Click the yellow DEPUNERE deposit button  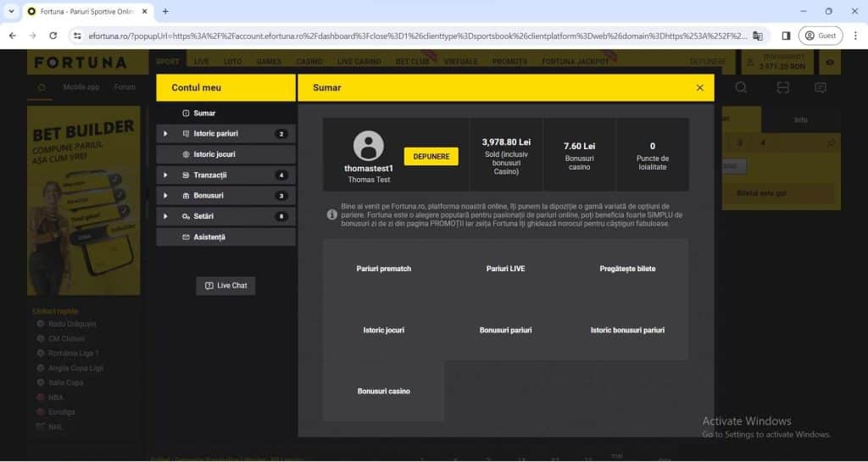point(431,157)
